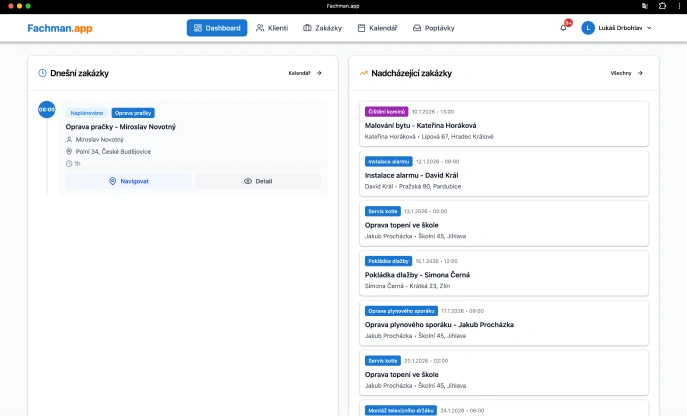Follow the Kalendář link in Dnešní zakázky
Viewport: 687px width, 416px height.
click(305, 73)
